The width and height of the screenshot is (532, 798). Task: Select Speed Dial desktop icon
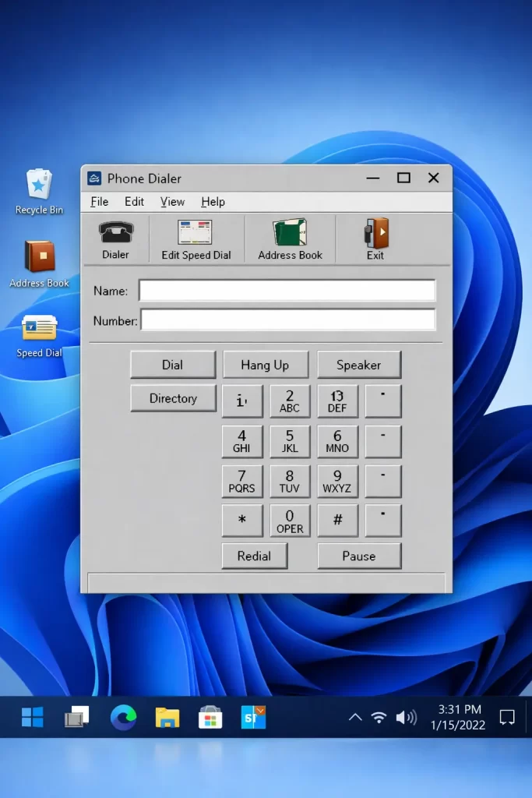[x=39, y=336]
